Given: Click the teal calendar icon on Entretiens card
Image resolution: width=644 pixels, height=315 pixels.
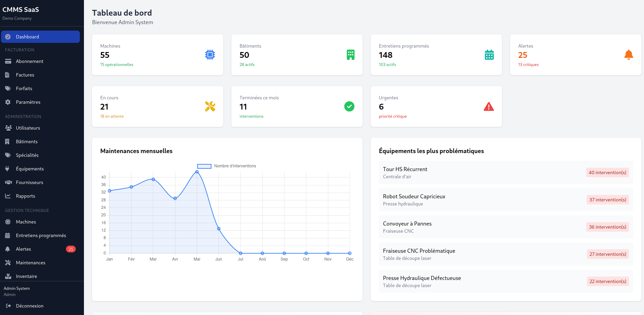Looking at the screenshot, I should (489, 55).
